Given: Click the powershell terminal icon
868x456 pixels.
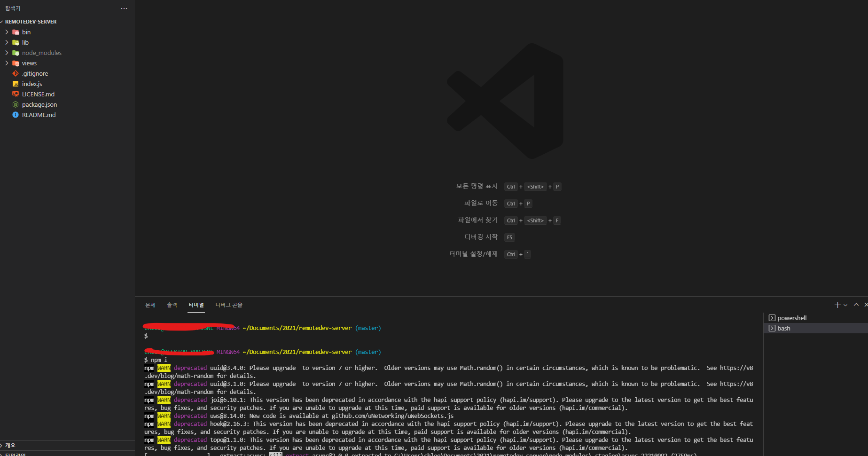Looking at the screenshot, I should coord(772,318).
